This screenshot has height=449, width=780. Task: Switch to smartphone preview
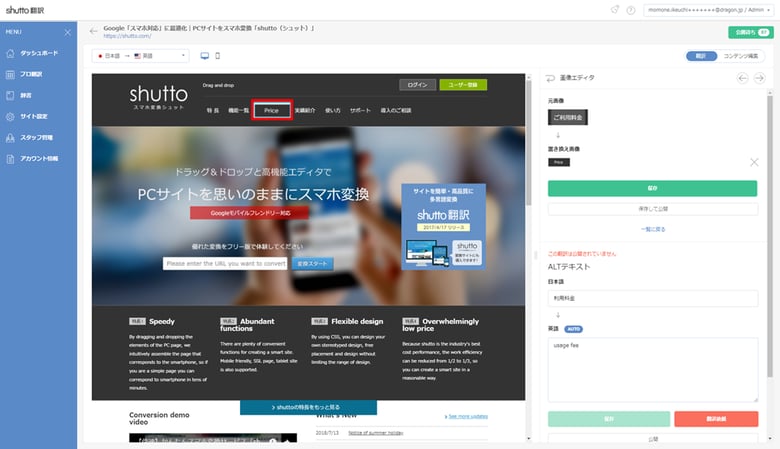[x=217, y=56]
